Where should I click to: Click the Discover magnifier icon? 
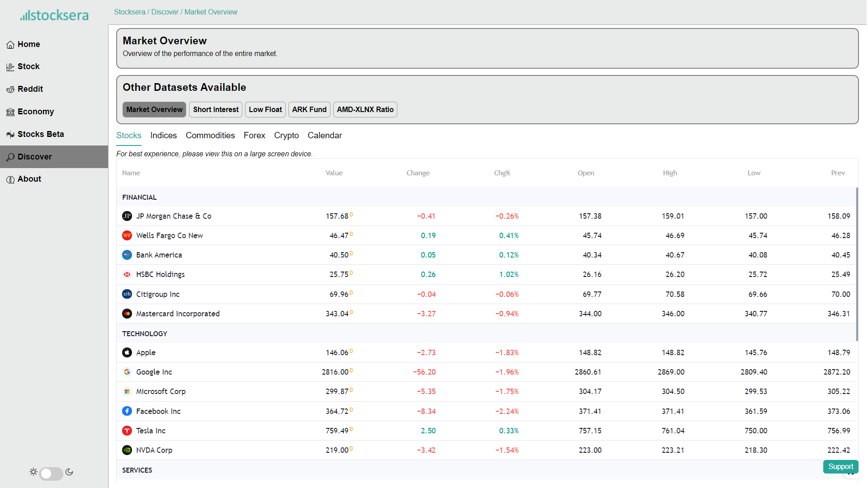(10, 157)
